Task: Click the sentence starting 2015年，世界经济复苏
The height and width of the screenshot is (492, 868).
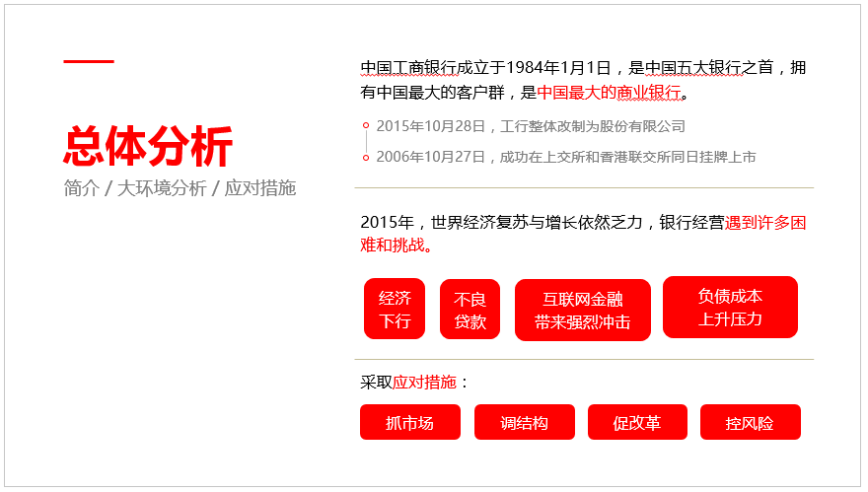Action: pos(583,234)
